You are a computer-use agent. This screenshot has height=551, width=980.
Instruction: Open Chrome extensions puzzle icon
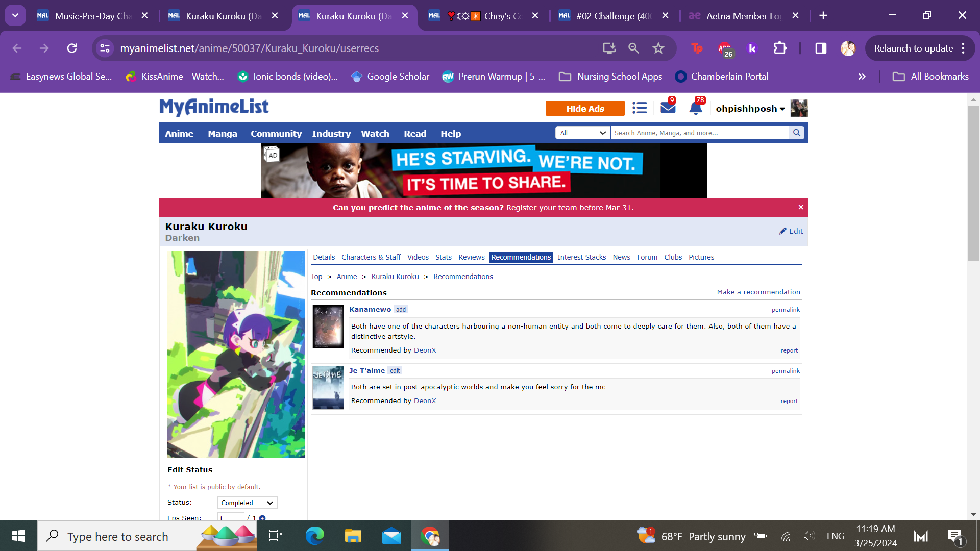pyautogui.click(x=780, y=48)
